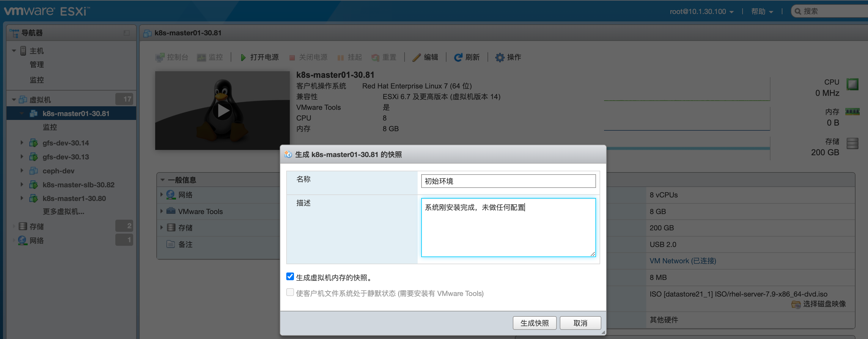The width and height of the screenshot is (868, 339).
Task: Click the snapshot 名称 input field
Action: pyautogui.click(x=508, y=181)
